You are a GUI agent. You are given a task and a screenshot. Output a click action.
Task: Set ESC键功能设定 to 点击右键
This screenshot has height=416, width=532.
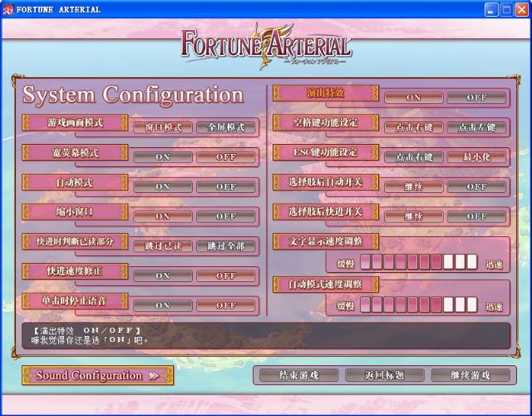click(414, 157)
